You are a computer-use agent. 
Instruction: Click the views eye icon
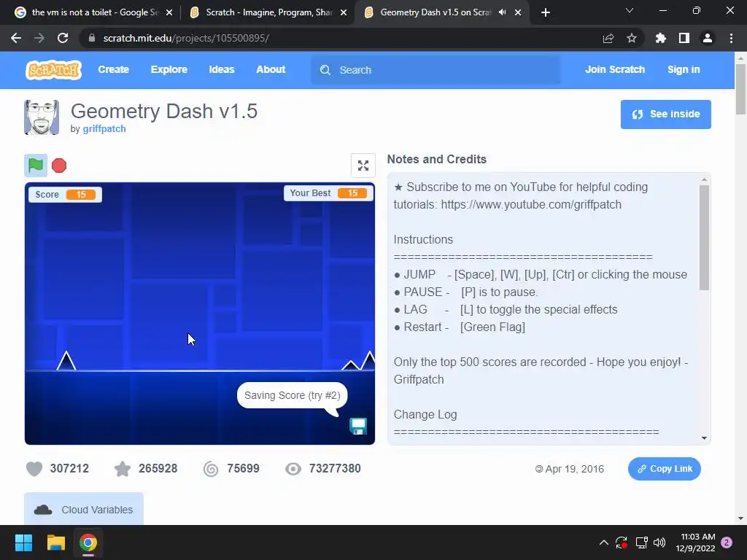click(x=293, y=469)
